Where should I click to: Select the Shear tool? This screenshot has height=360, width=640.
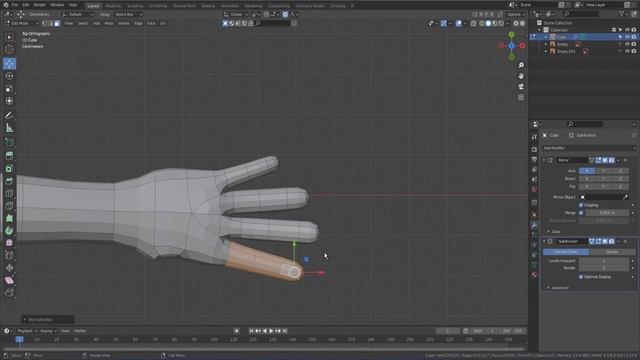[x=9, y=280]
